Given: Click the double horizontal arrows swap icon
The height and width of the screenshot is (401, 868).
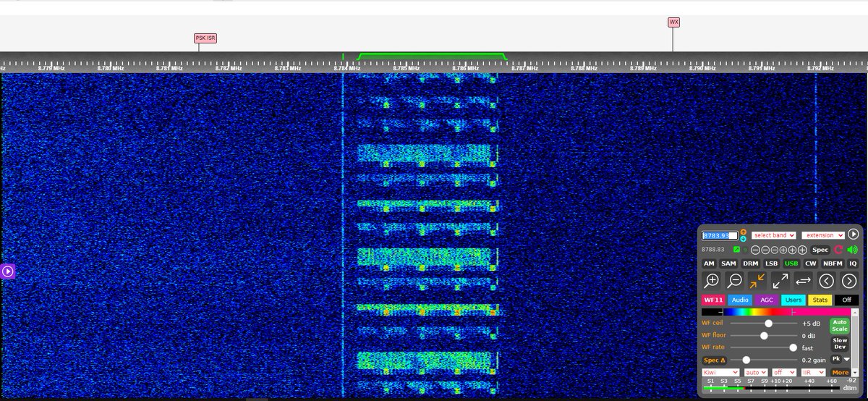Looking at the screenshot, I should click(x=804, y=281).
